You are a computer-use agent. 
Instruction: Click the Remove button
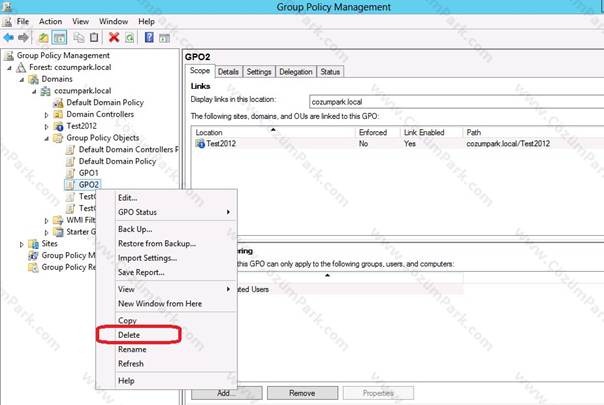click(302, 393)
